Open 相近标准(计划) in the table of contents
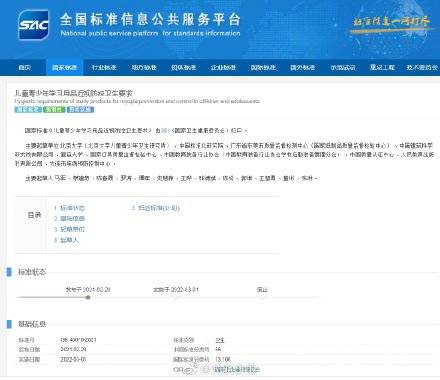 pos(156,208)
